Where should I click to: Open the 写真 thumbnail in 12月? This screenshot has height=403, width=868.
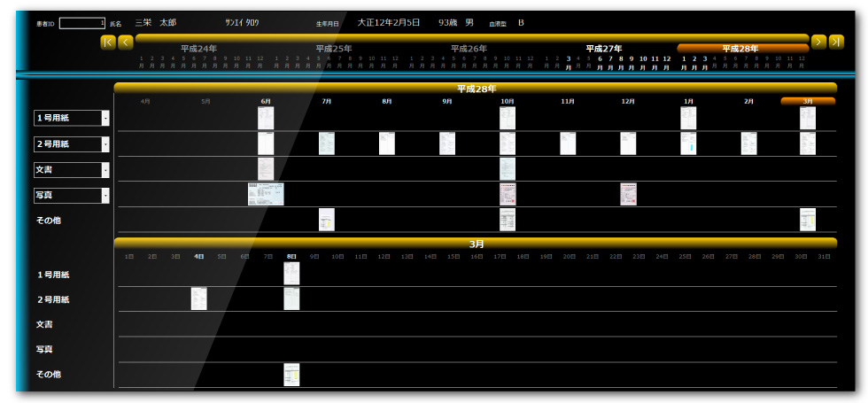(x=628, y=194)
